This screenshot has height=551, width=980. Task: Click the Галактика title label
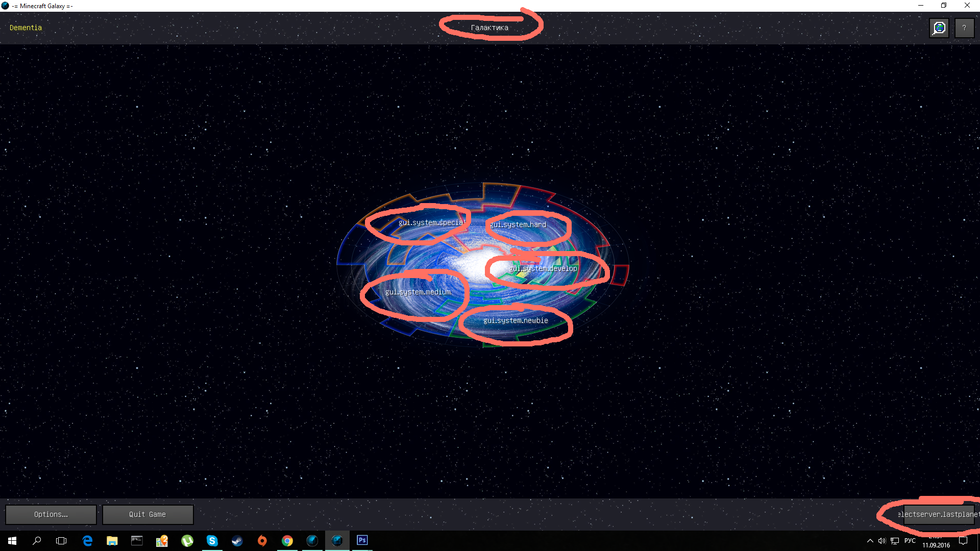click(489, 28)
